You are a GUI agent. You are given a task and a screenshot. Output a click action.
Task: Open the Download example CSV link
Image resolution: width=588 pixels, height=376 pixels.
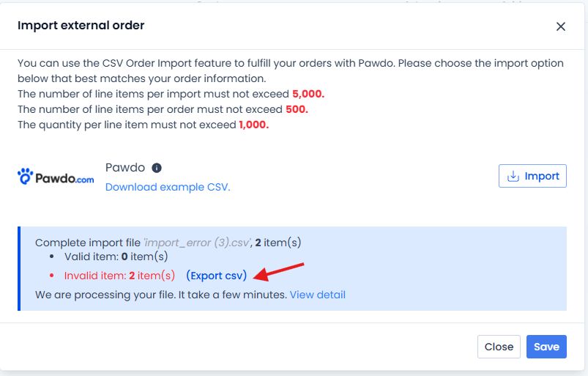coord(168,187)
